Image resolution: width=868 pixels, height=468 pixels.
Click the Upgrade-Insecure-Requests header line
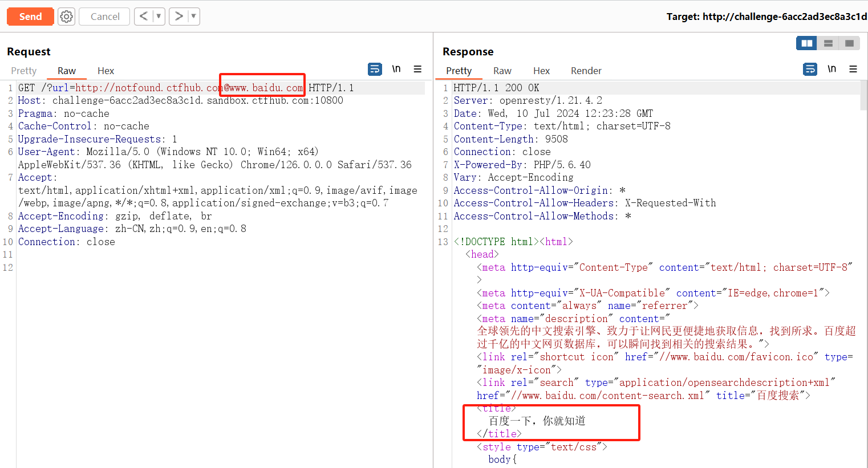point(98,139)
